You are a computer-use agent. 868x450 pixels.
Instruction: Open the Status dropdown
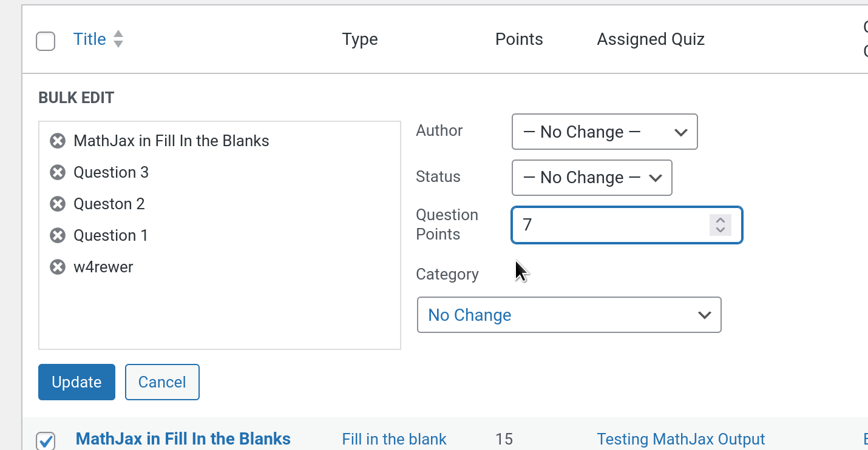[x=591, y=178]
